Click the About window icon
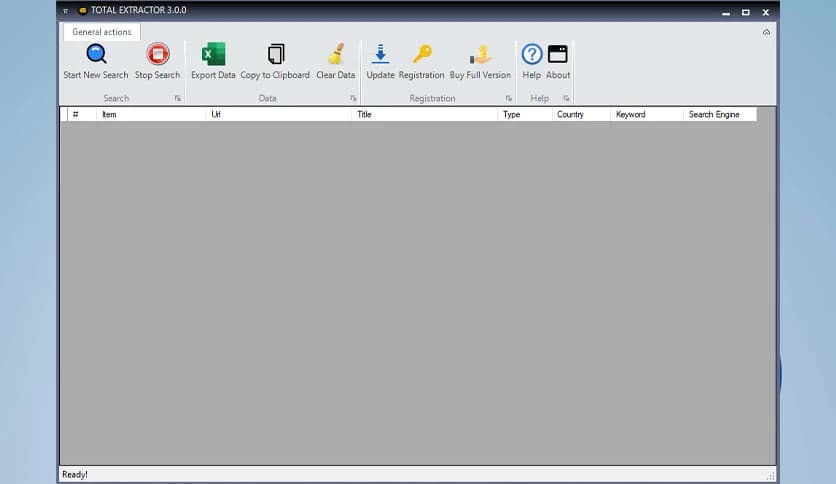The image size is (836, 484). point(558,54)
